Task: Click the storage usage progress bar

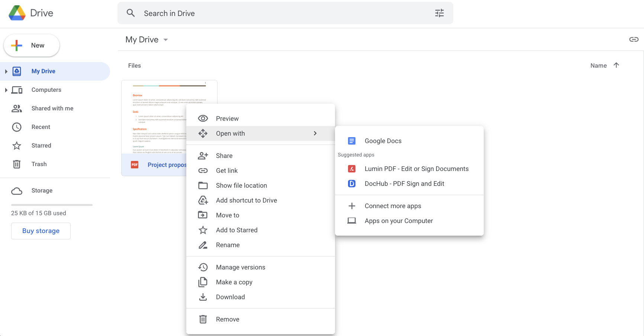Action: 52,205
